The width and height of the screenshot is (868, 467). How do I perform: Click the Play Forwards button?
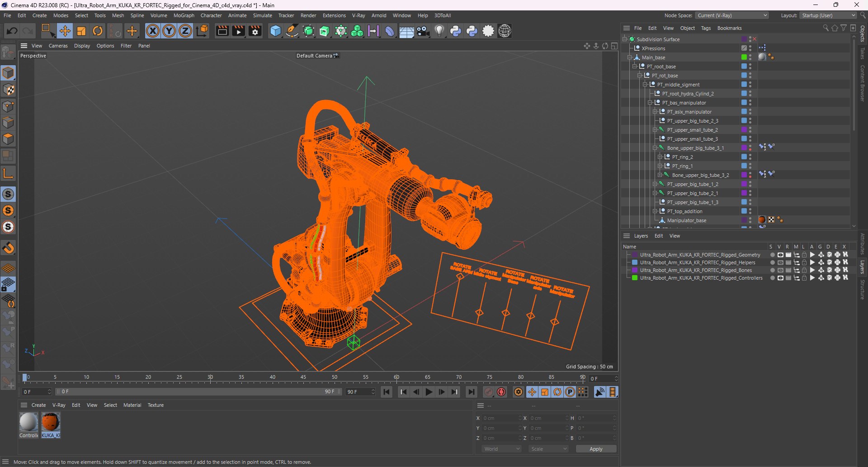429,392
